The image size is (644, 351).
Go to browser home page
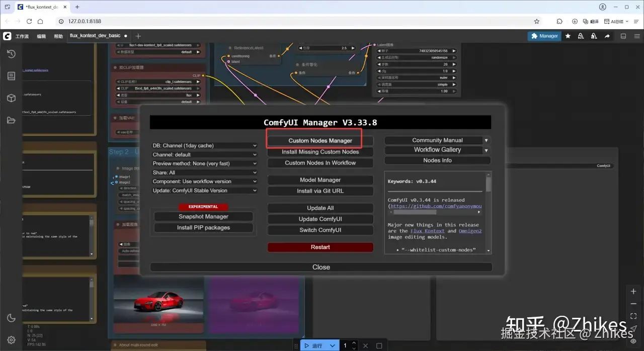[41, 22]
